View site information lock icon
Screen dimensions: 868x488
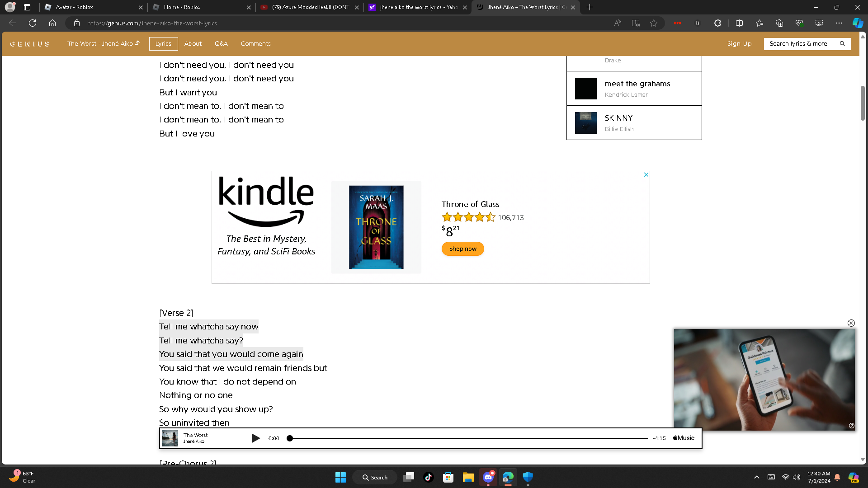[77, 23]
